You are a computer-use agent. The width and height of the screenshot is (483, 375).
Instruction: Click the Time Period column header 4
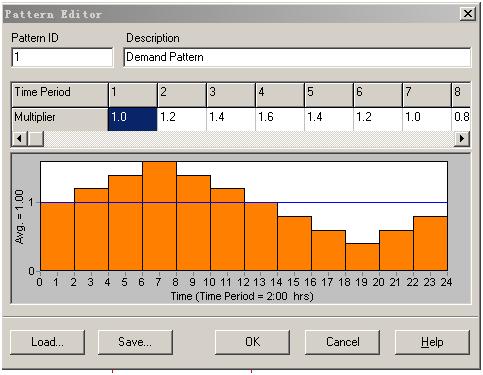[x=280, y=95]
